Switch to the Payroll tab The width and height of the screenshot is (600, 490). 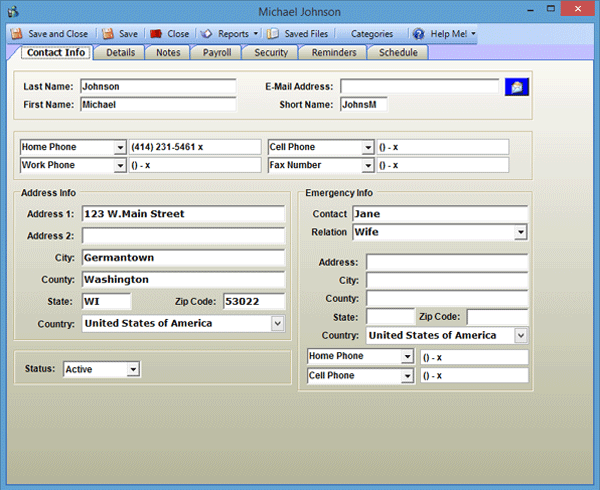217,52
